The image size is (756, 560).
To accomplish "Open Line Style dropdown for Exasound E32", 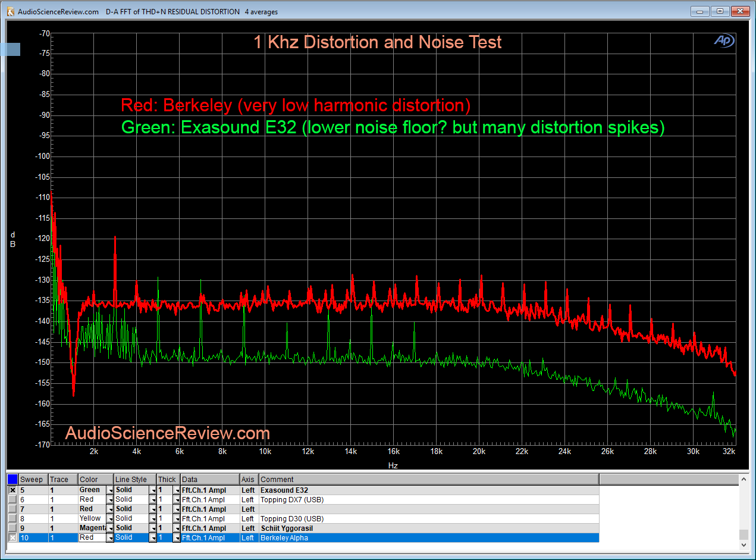I will 153,490.
